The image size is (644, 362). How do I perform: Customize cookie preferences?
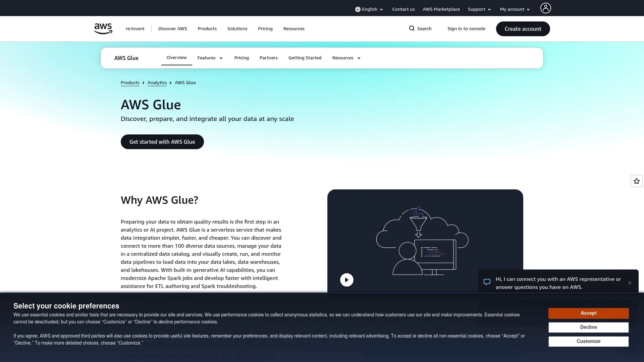589,341
